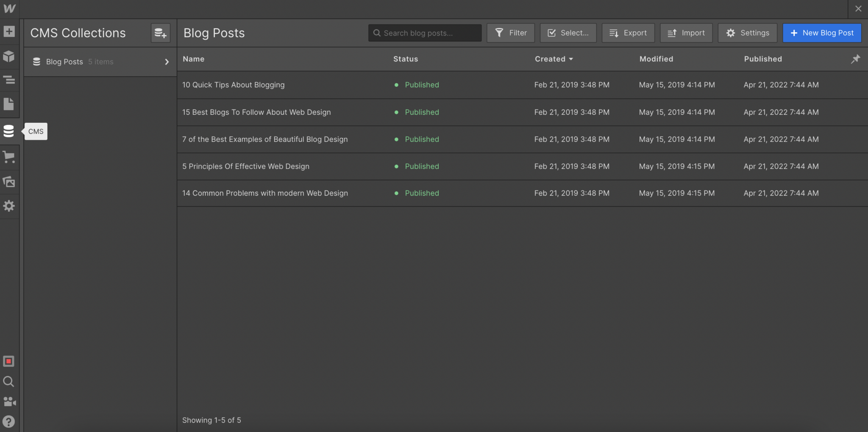Click the Export button

coord(628,33)
